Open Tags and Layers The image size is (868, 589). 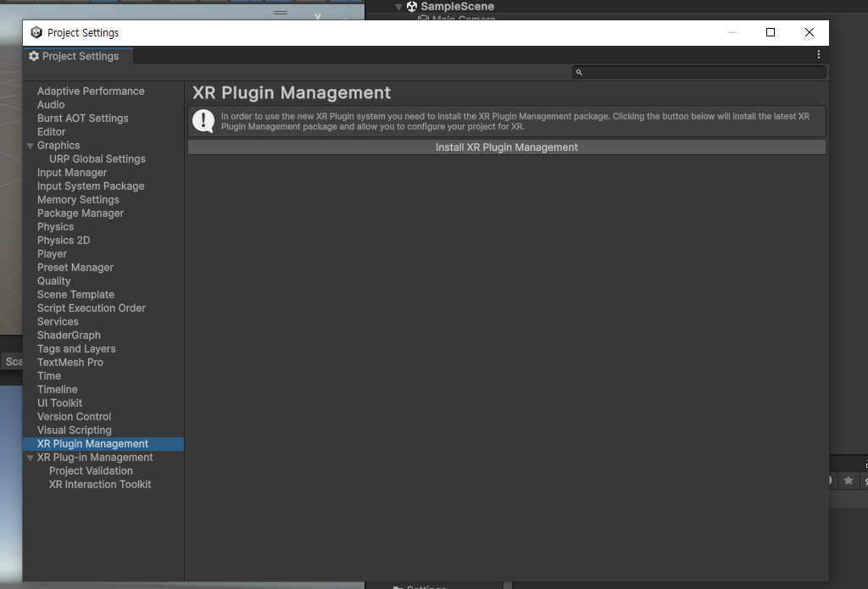point(76,349)
